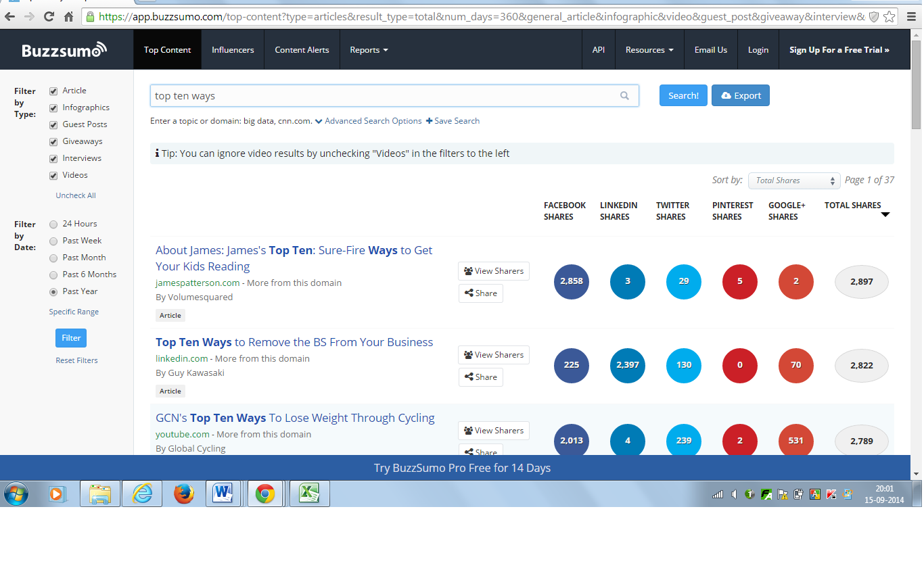
Task: Uncheck the Guest Posts filter
Action: point(53,124)
